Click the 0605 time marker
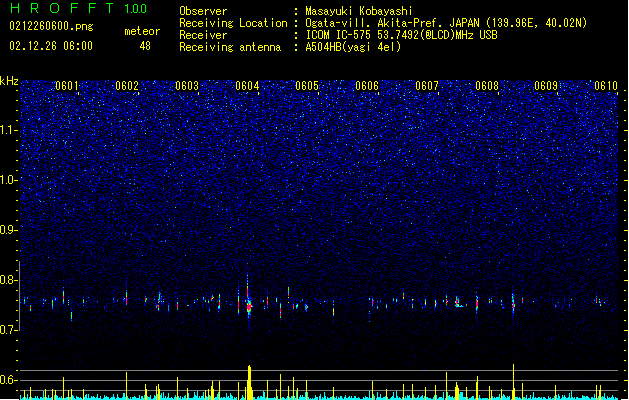Image resolution: width=629 pixels, height=400 pixels. [x=307, y=86]
